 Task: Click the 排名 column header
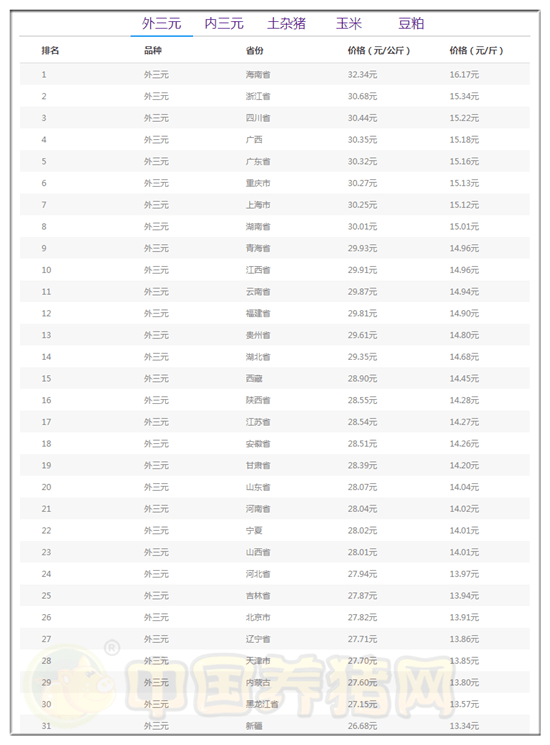pyautogui.click(x=50, y=50)
